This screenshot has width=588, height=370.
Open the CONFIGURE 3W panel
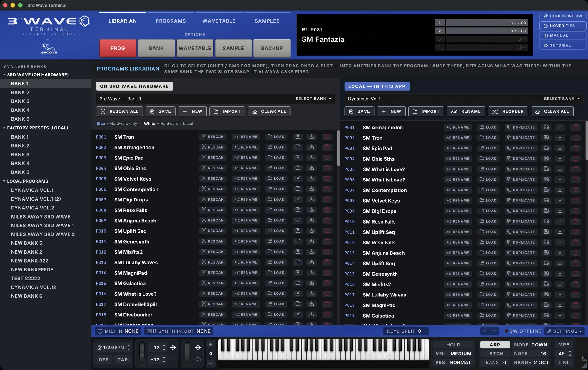click(563, 16)
